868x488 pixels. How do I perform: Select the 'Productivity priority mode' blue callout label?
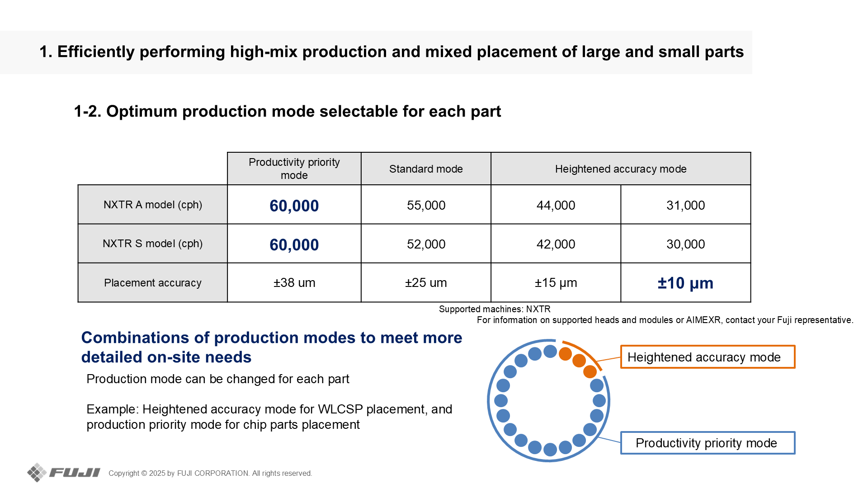[708, 443]
